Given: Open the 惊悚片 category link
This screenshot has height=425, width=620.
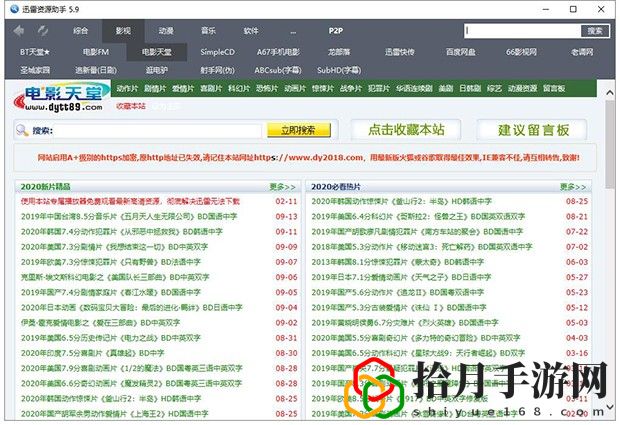Looking at the screenshot, I should [x=323, y=89].
